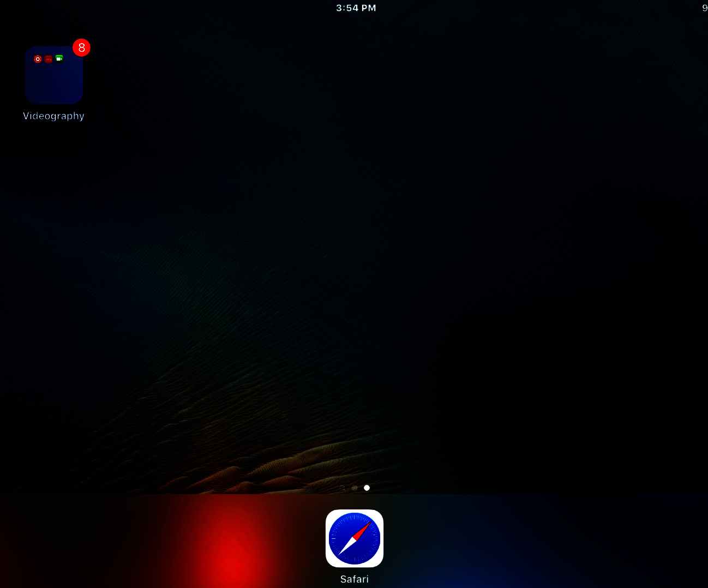Open Spotlight via the search icon near page dots

tap(342, 488)
